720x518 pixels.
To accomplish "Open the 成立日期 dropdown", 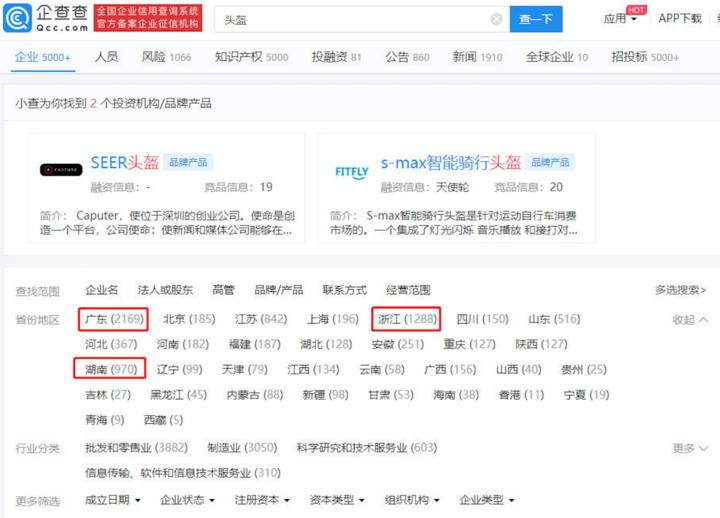I will [112, 500].
